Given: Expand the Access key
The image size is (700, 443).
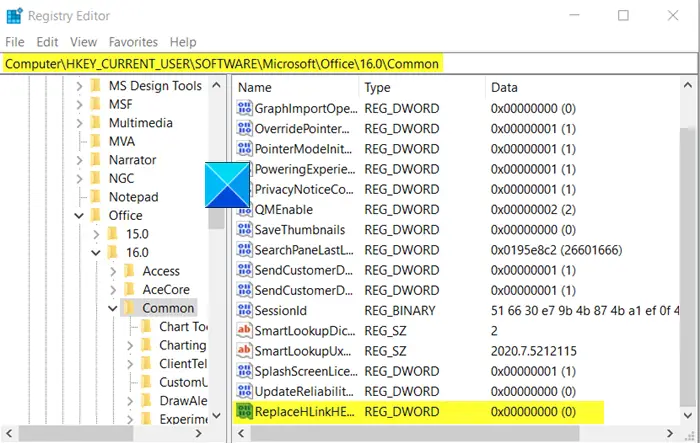Looking at the screenshot, I should click(113, 271).
